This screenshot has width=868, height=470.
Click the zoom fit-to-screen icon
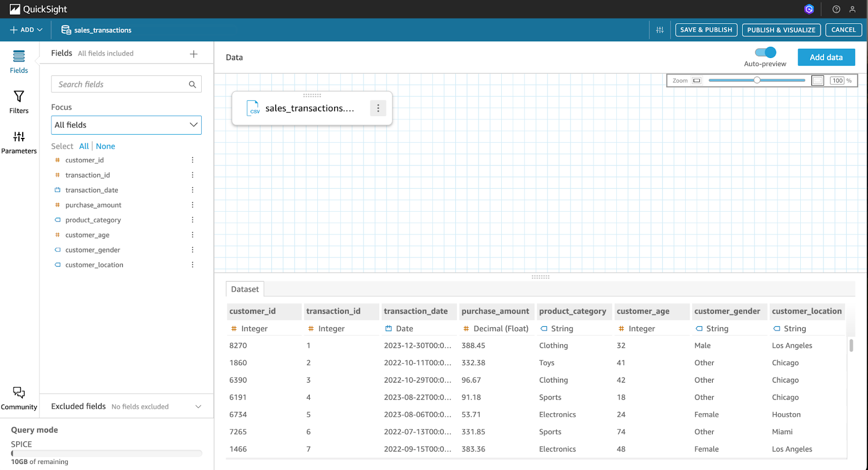coord(818,80)
